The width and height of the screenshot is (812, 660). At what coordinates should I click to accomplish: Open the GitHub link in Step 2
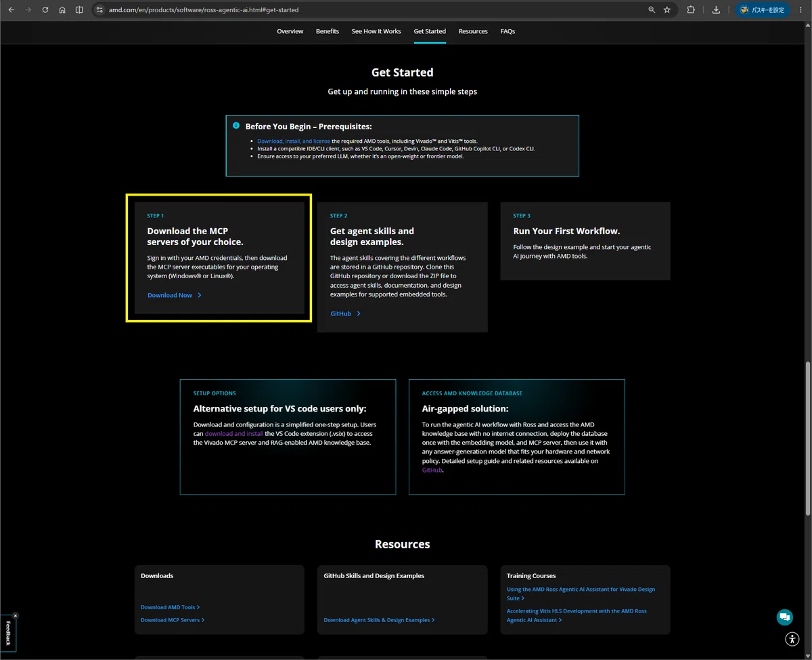345,313
